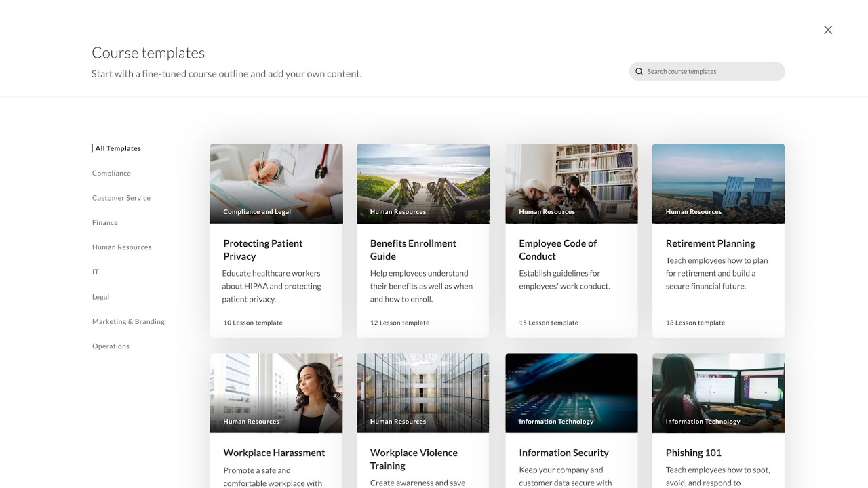Click the Benefits Enrollment Guide title

[x=413, y=250]
